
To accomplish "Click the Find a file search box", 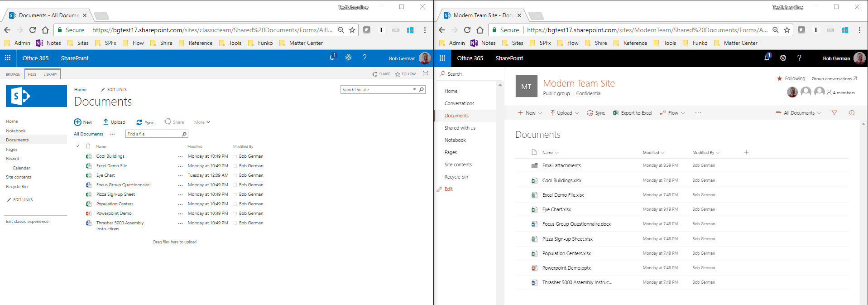I will pos(154,134).
